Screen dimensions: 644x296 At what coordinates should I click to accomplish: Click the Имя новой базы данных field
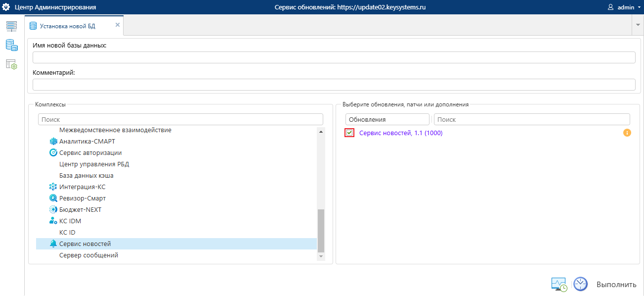(334, 57)
